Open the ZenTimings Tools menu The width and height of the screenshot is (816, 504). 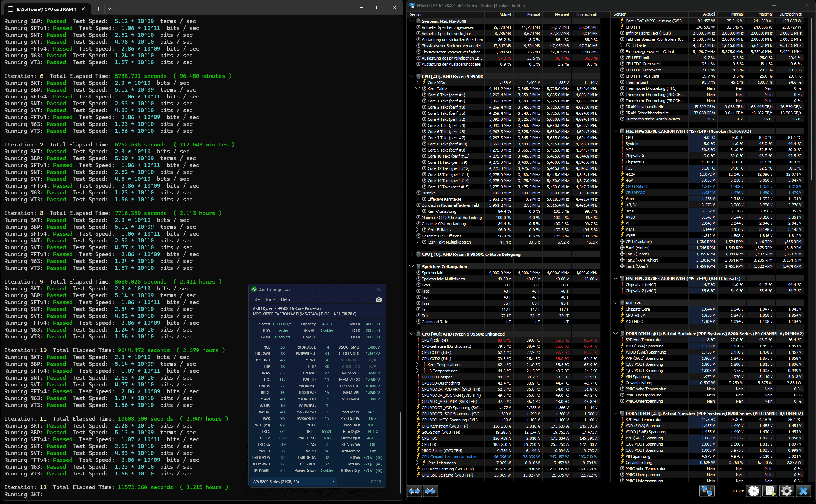tap(270, 299)
